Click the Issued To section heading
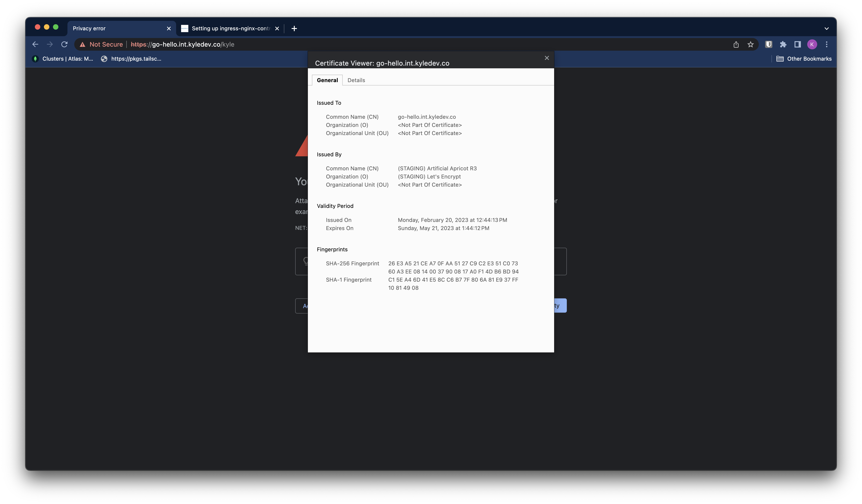This screenshot has width=862, height=504. pyautogui.click(x=329, y=103)
